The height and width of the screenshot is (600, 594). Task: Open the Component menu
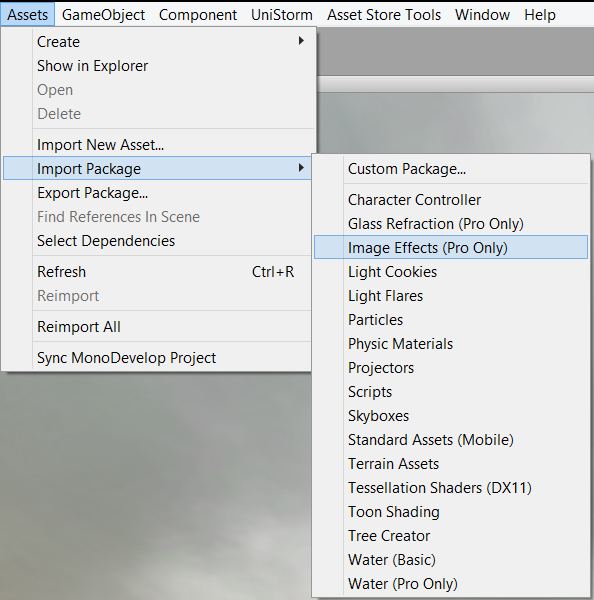[x=198, y=15]
